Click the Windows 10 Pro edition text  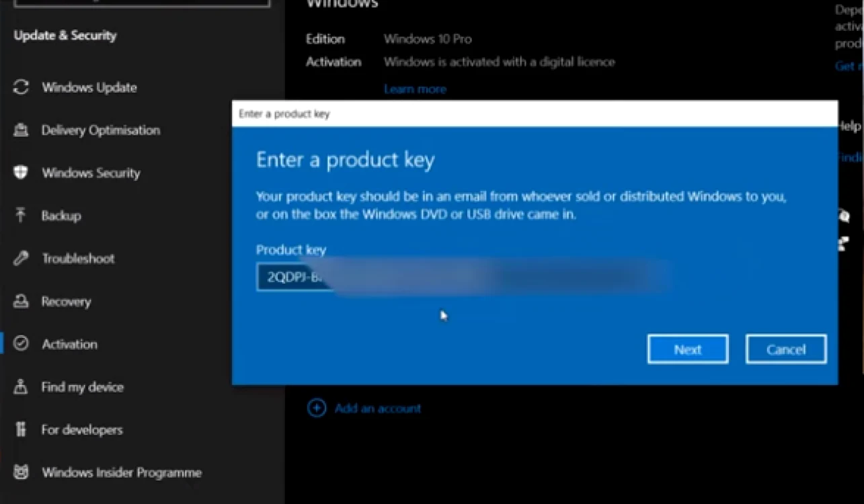(x=428, y=39)
